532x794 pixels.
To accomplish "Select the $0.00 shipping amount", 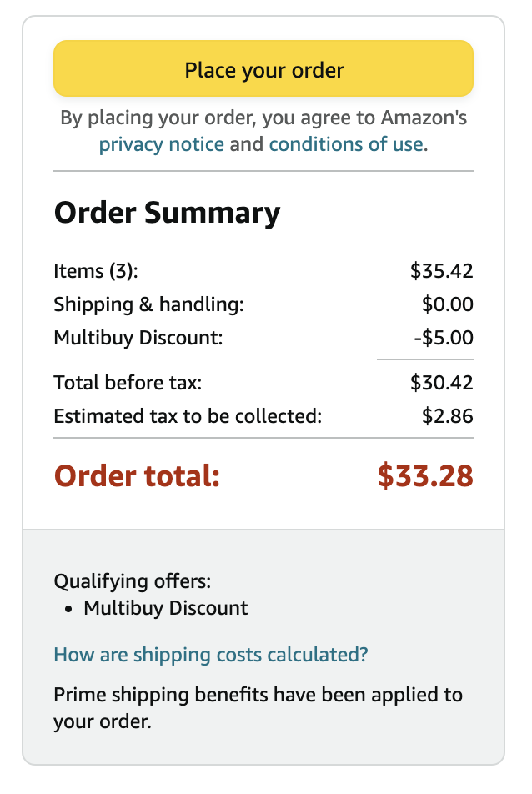I will 447,304.
